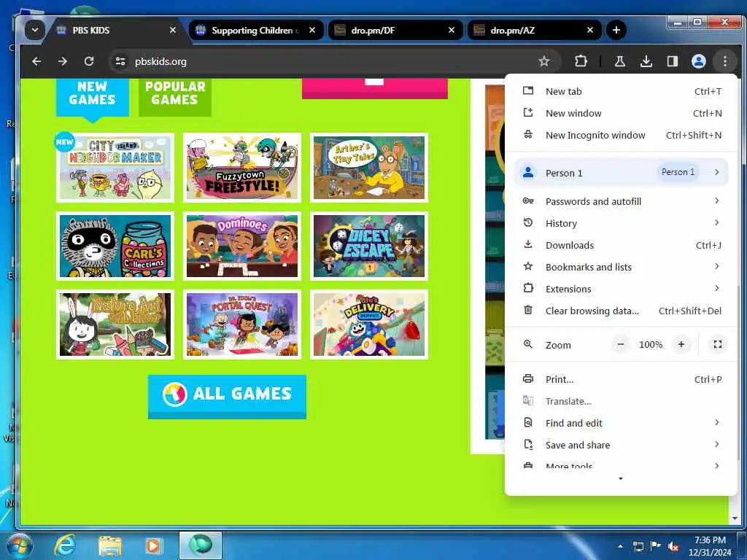
Task: Select Clear browsing data menu entry
Action: tap(622, 311)
